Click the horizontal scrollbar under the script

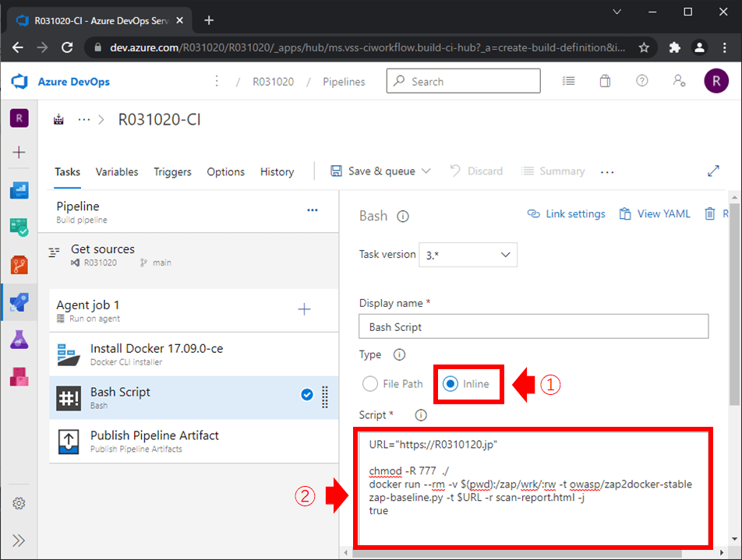pyautogui.click(x=517, y=553)
